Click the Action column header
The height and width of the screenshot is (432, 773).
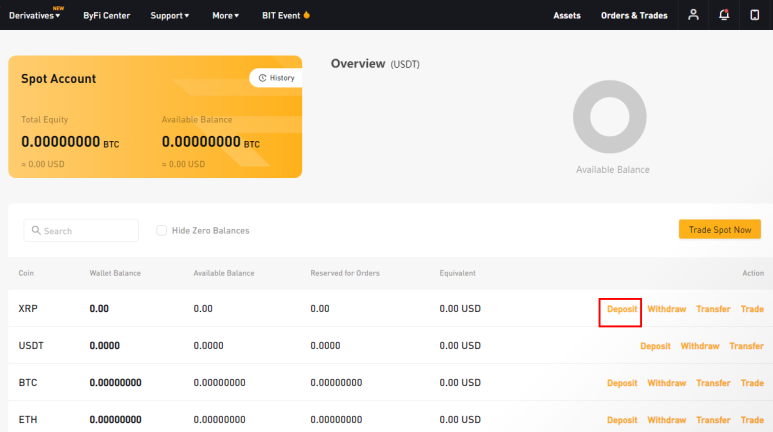(753, 273)
